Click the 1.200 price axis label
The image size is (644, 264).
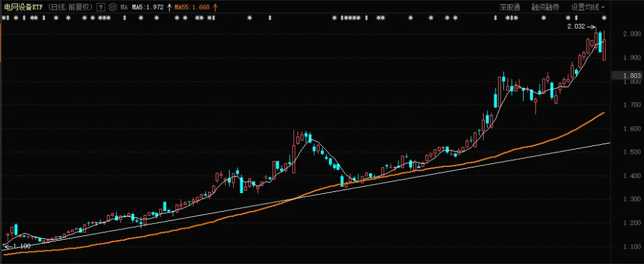(633, 223)
